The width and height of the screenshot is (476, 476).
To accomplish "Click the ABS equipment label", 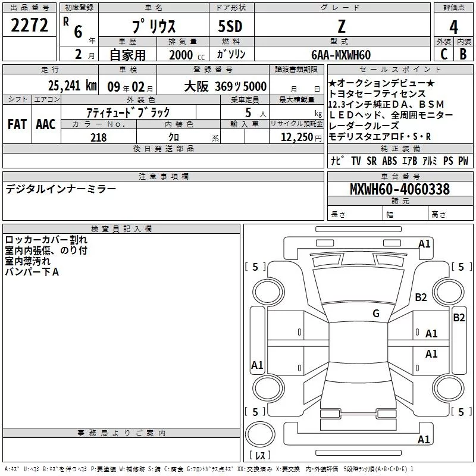I will tap(389, 161).
